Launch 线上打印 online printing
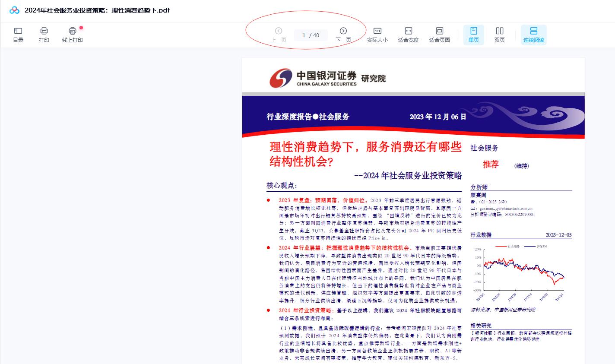Viewport: 615px width, 364px height. point(72,35)
